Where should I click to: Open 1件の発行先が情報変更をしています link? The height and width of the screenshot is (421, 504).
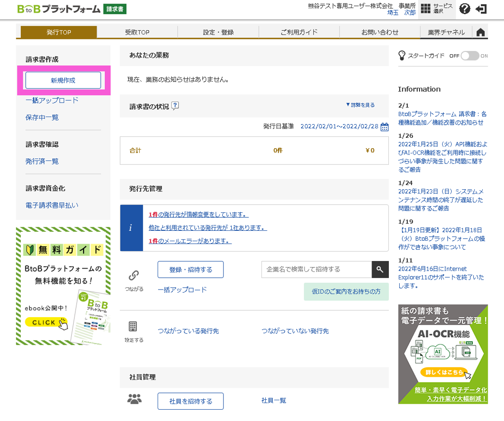199,215
